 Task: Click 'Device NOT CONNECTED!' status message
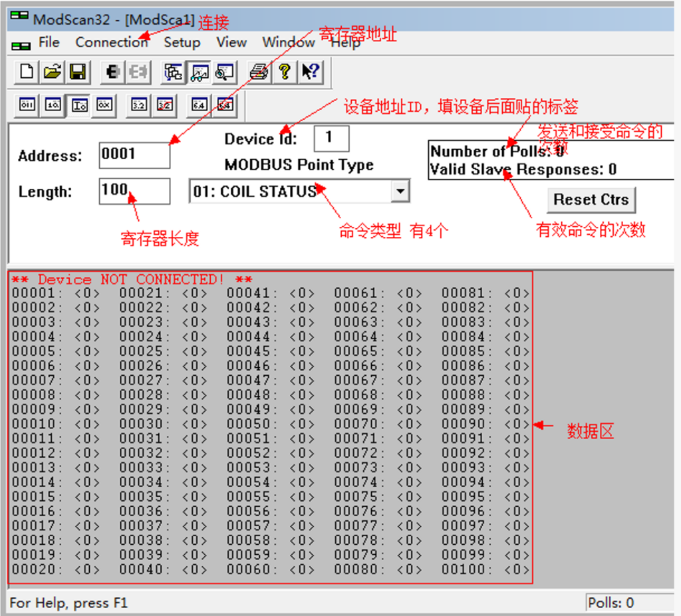[131, 279]
